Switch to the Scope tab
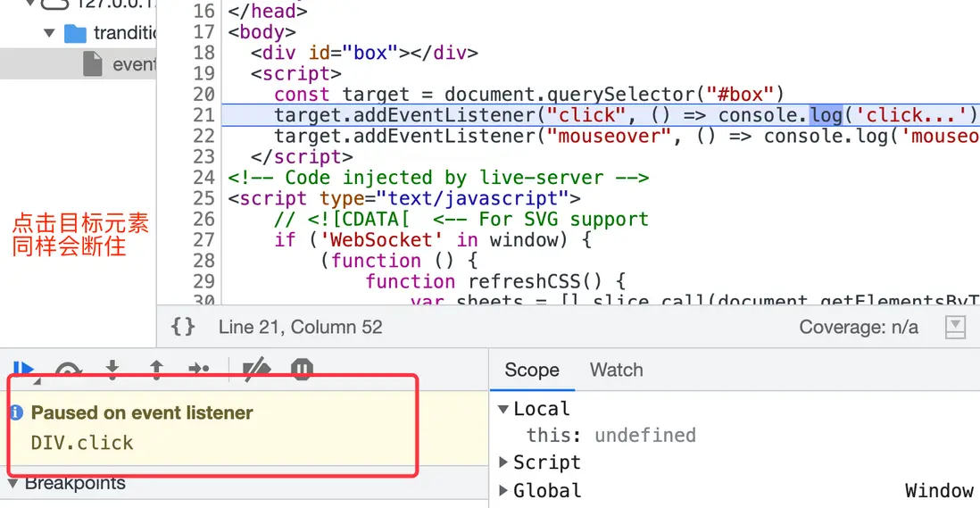980x508 pixels. [532, 370]
